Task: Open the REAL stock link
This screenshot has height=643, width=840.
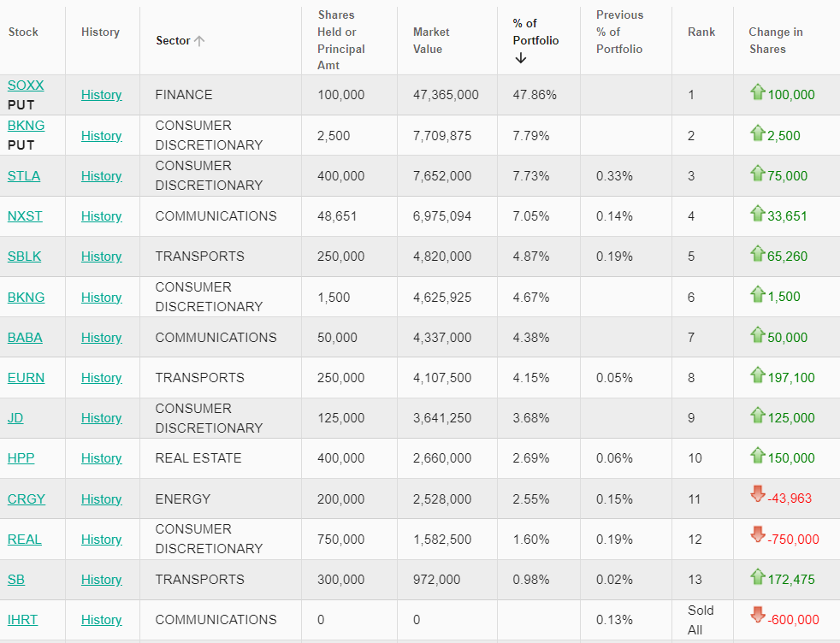Action: click(x=24, y=540)
